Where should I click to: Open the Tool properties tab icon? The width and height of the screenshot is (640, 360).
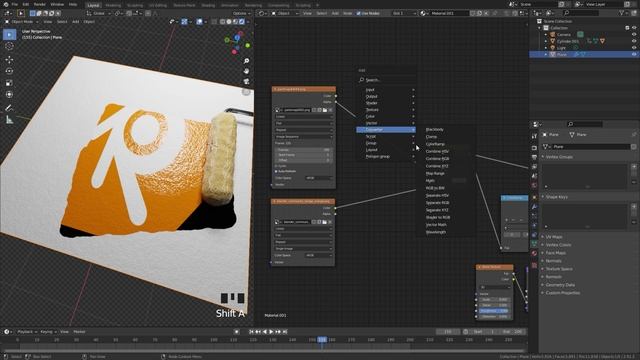[534, 136]
